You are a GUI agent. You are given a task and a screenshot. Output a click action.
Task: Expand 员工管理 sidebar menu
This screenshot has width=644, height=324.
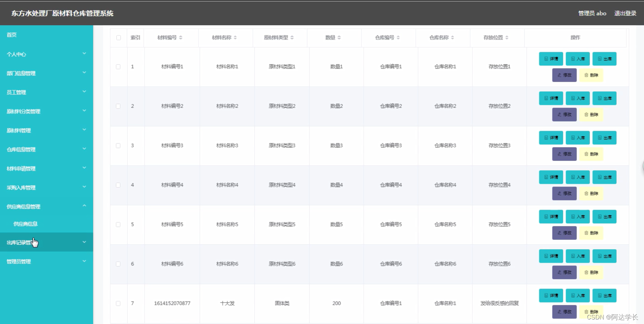47,92
